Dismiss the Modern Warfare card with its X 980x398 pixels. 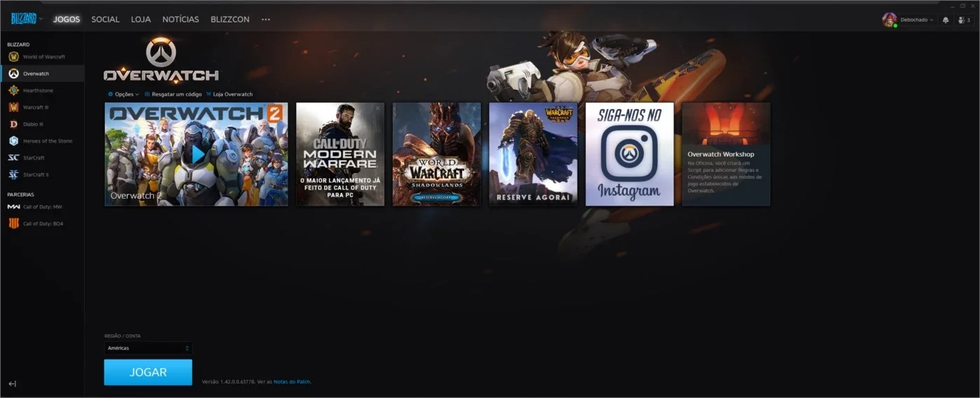(378, 108)
